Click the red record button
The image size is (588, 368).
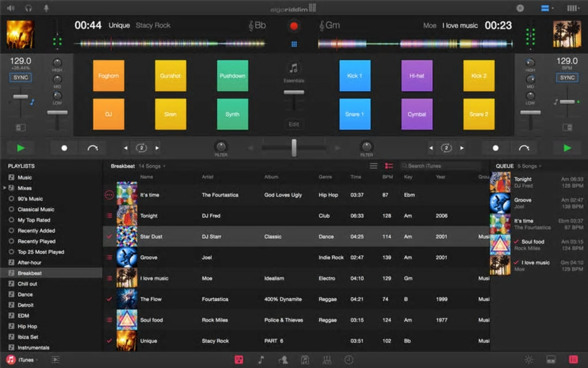[x=294, y=26]
